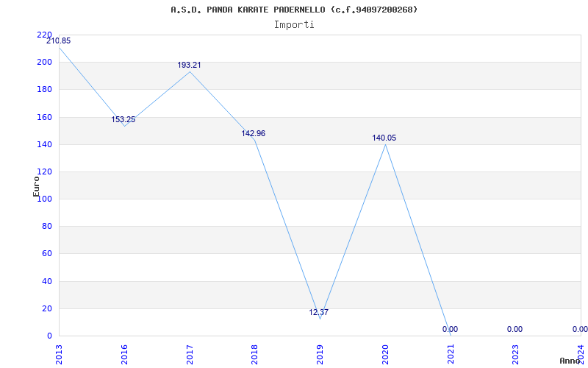The height and width of the screenshot is (368, 588).
Task: Click the 0.00 label above 2024
Action: (580, 329)
